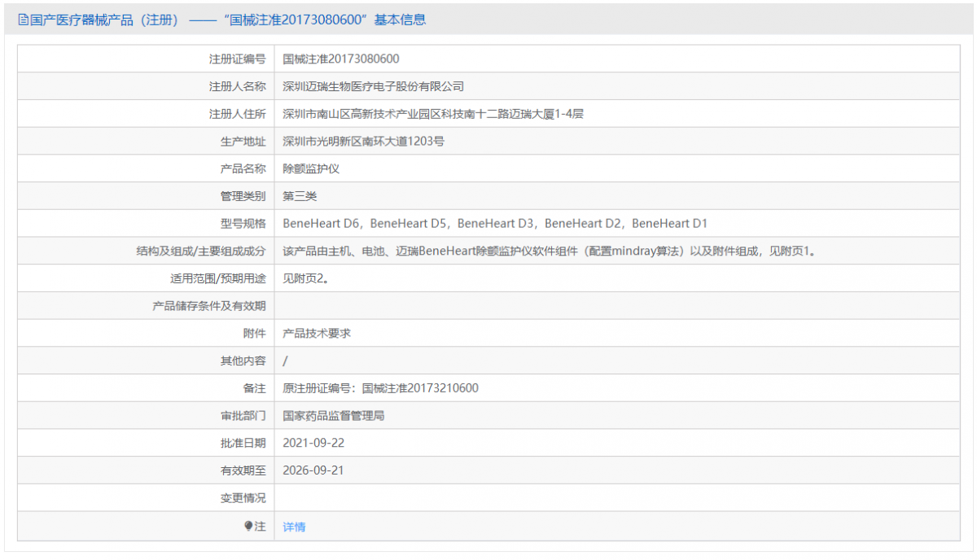Select the 附件 label cell

tap(147, 334)
